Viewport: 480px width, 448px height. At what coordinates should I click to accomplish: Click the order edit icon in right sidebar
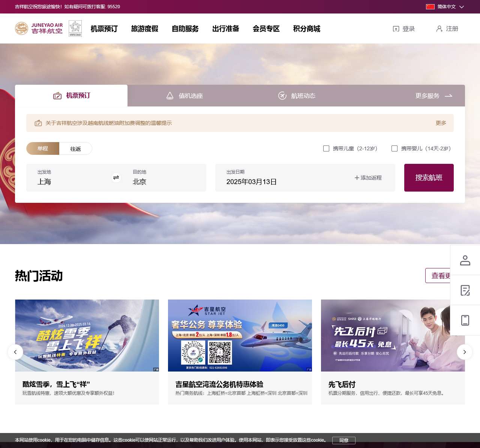465,290
